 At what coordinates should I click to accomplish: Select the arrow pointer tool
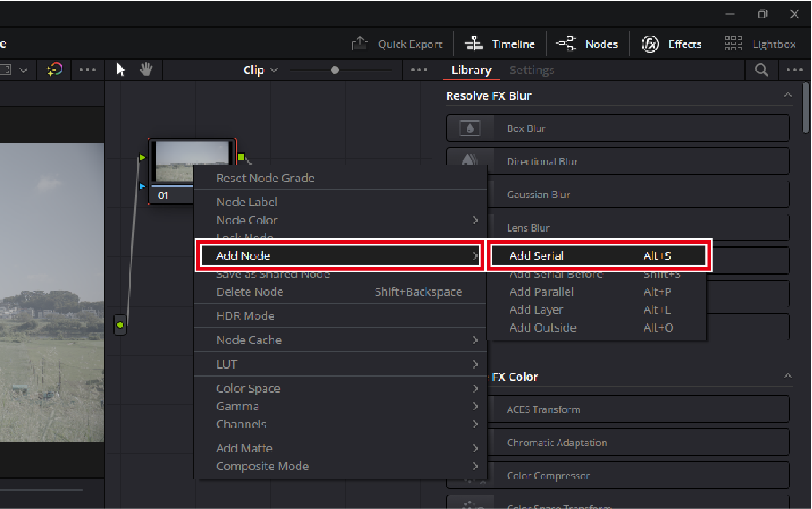[121, 70]
